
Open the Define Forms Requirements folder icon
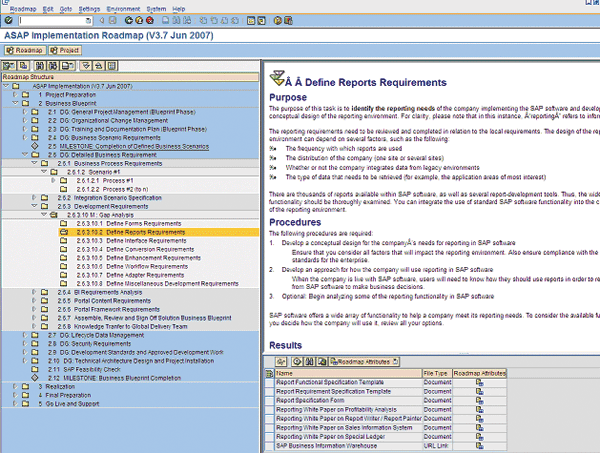(64, 222)
